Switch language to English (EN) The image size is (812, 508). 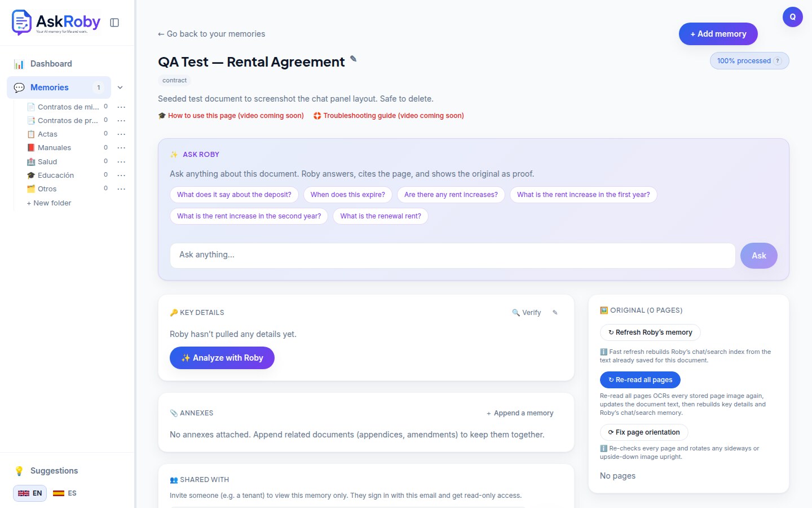tap(30, 493)
